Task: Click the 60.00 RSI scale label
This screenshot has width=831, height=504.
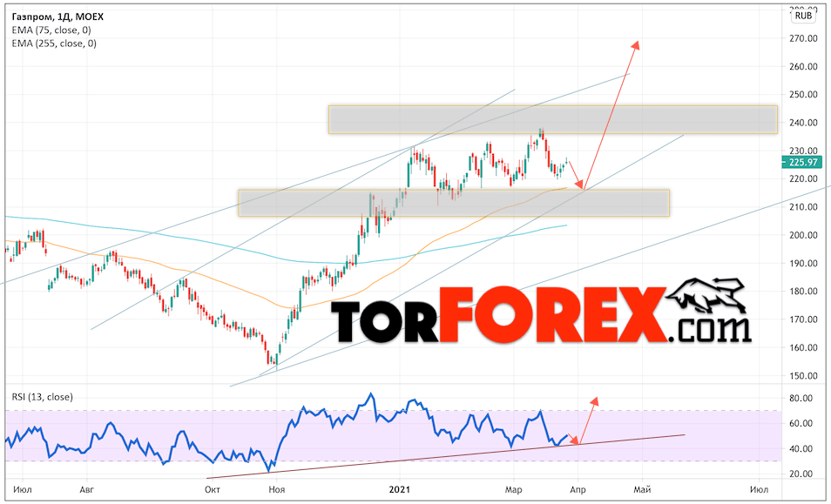Action: pos(801,423)
